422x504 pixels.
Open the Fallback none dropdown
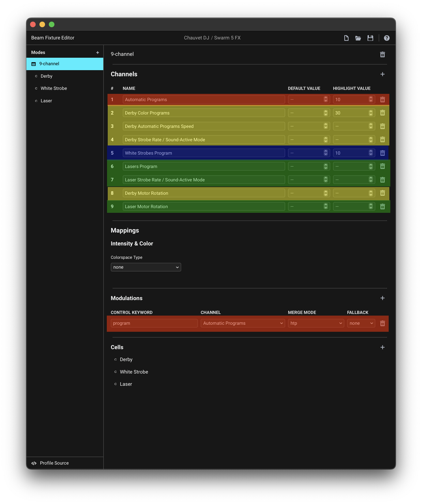[x=361, y=323]
